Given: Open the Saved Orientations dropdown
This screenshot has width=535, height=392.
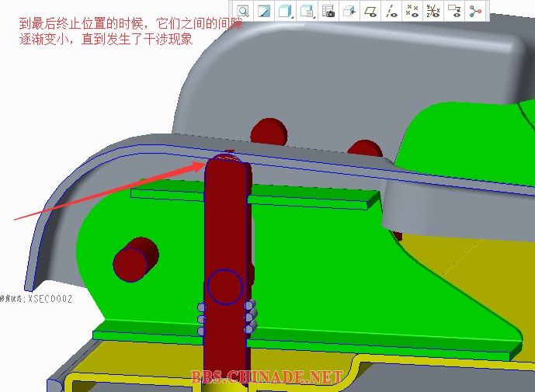Looking at the screenshot, I should [307, 11].
